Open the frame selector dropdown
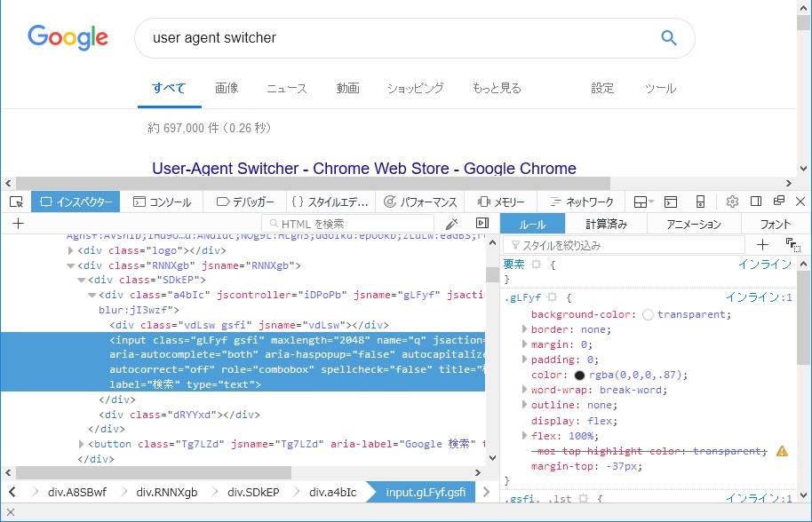Screen dimensions: 812x522 [644, 202]
